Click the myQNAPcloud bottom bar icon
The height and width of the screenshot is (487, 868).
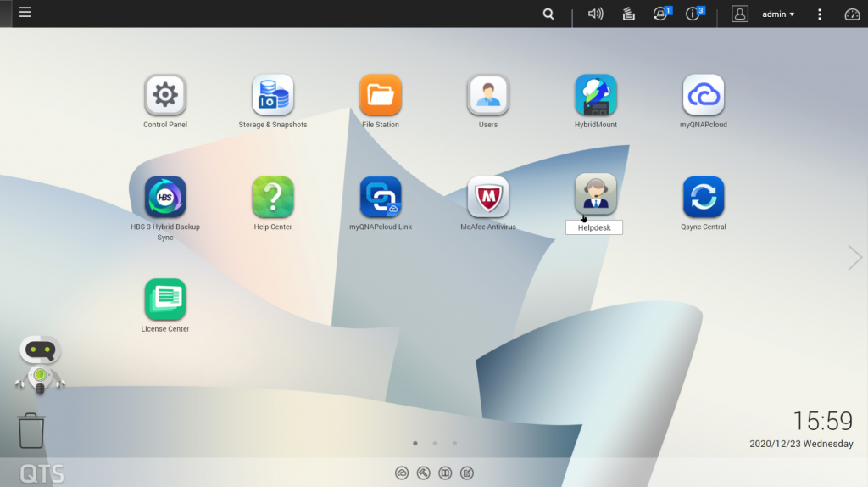[402, 473]
